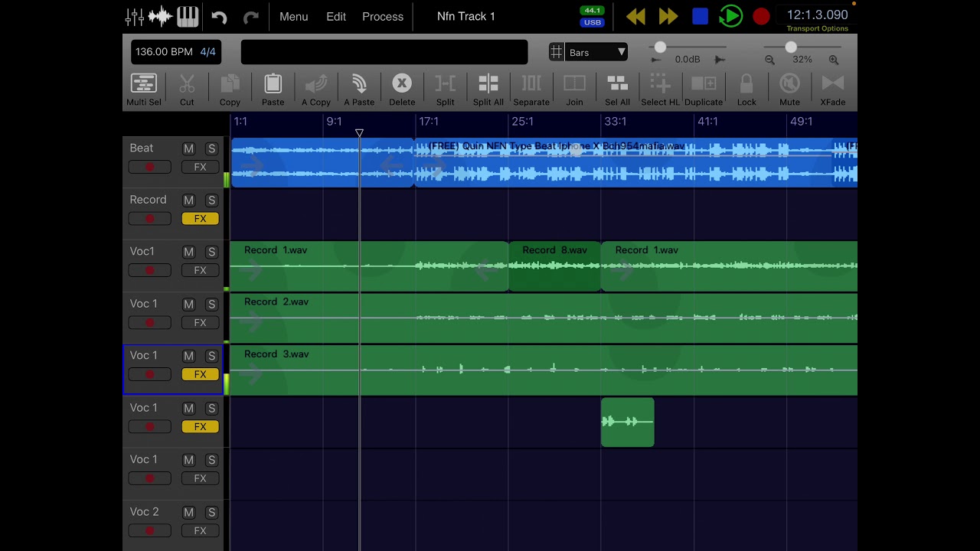Apply crossfade with the XFade icon
The image size is (980, 551).
[x=833, y=90]
